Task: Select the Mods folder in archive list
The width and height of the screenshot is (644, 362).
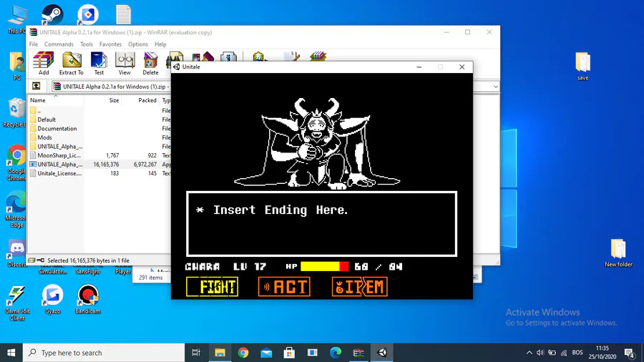Action: 99,137
